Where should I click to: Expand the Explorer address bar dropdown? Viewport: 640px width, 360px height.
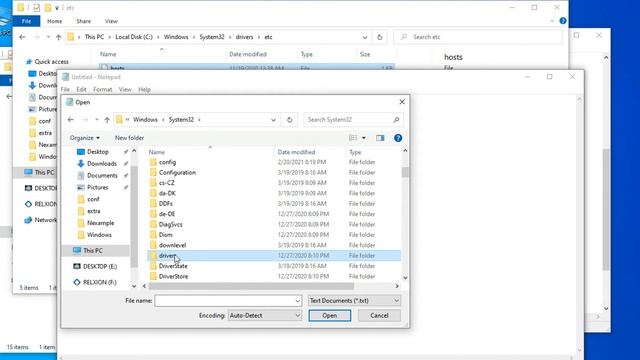[x=365, y=37]
